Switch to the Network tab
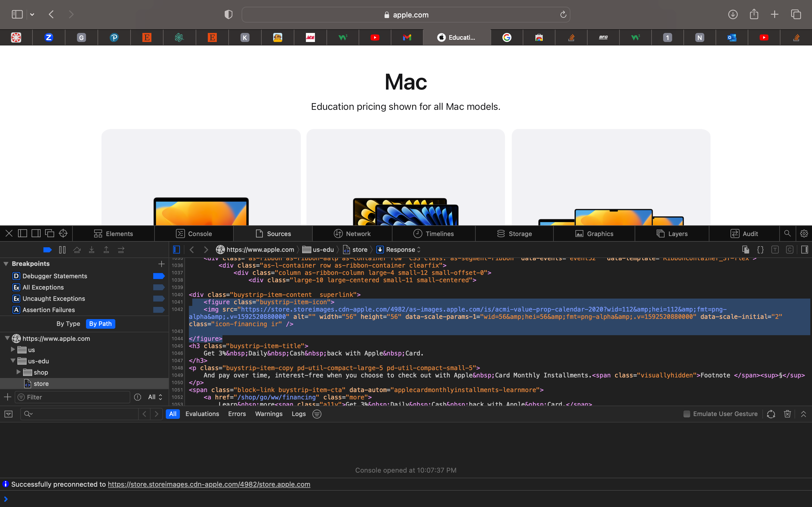 click(352, 234)
